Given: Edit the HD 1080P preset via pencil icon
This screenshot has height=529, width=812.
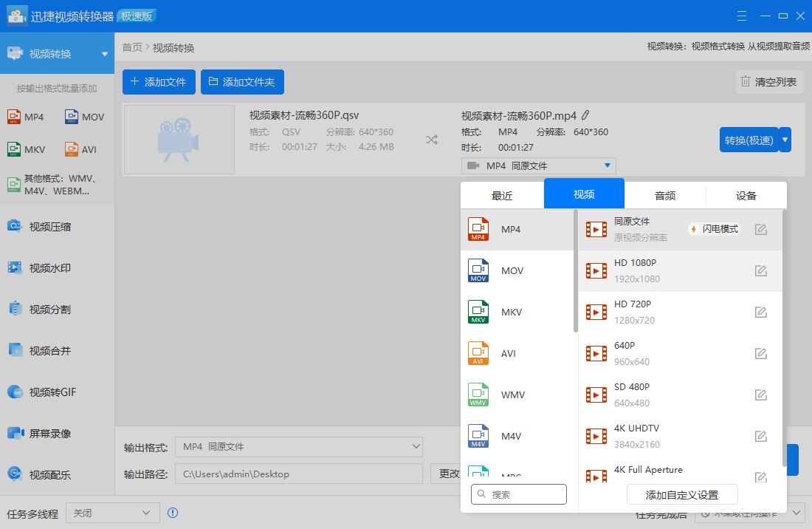Looking at the screenshot, I should 760,270.
